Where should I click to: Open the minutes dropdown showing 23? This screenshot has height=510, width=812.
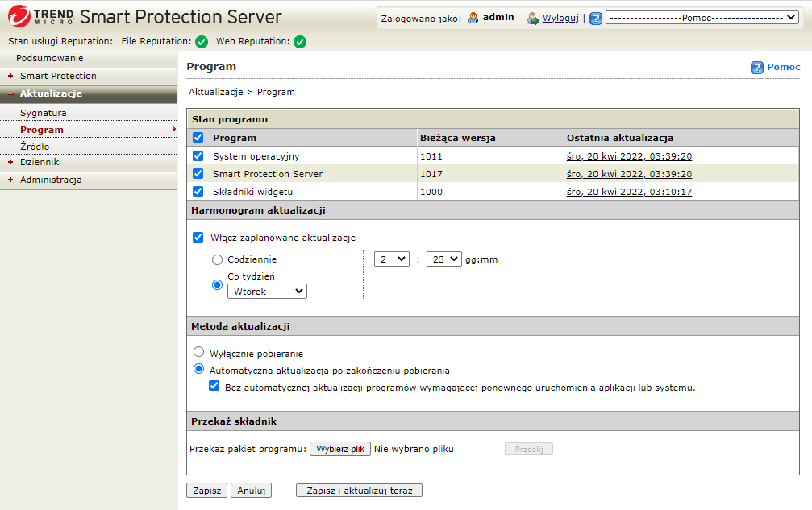pyautogui.click(x=443, y=259)
